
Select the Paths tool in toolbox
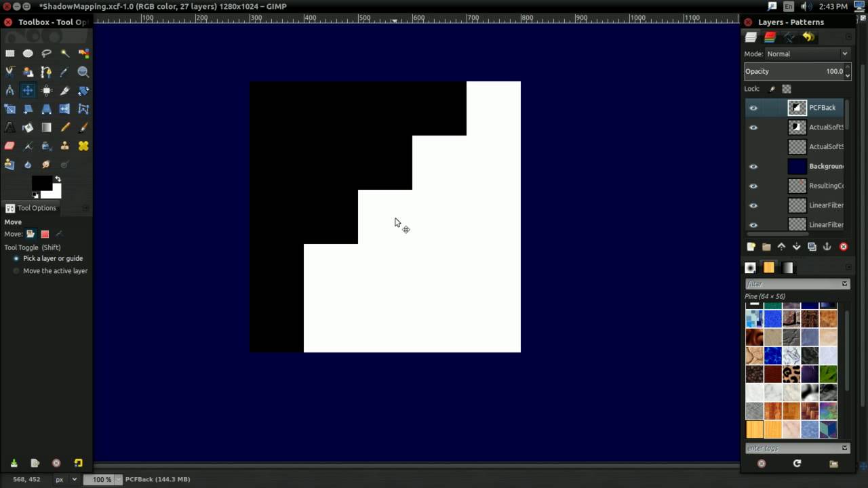tap(46, 72)
